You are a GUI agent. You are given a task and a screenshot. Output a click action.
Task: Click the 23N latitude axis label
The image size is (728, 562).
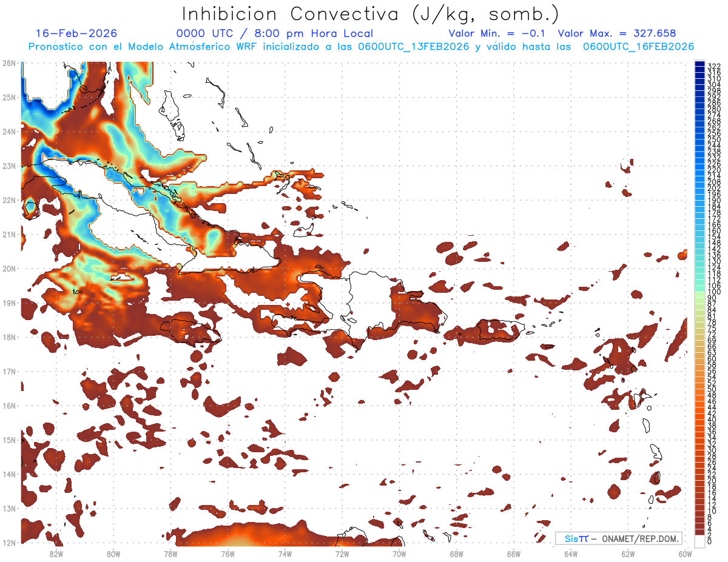(9, 166)
